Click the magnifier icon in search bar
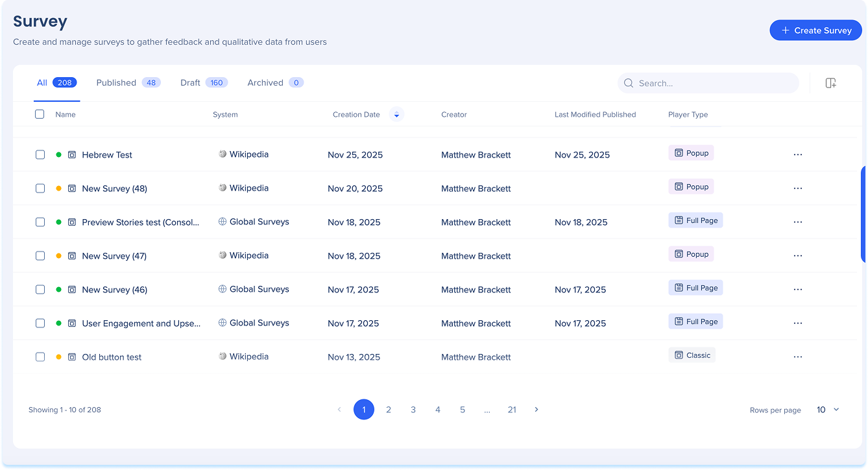Screen dimensions: 868x470 point(629,83)
